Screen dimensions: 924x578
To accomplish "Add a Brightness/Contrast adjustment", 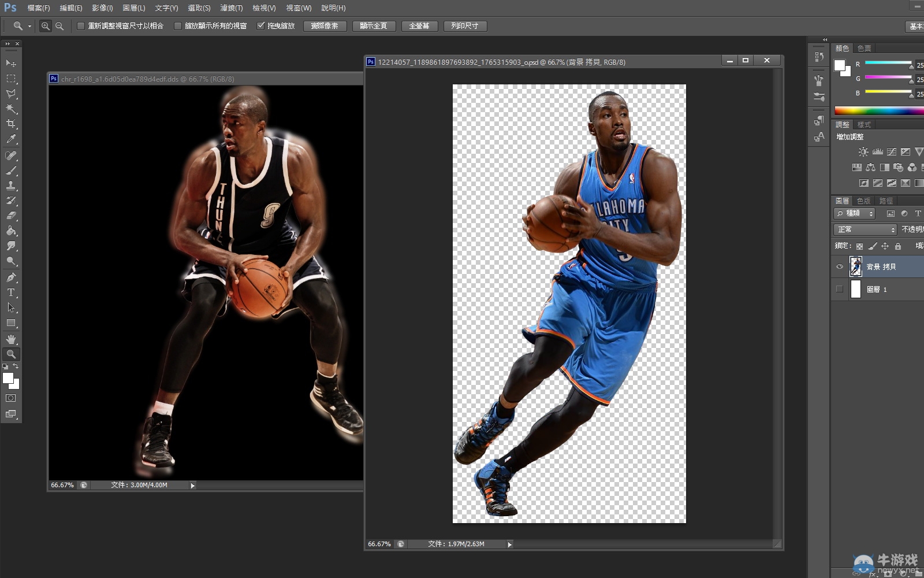I will pyautogui.click(x=863, y=152).
